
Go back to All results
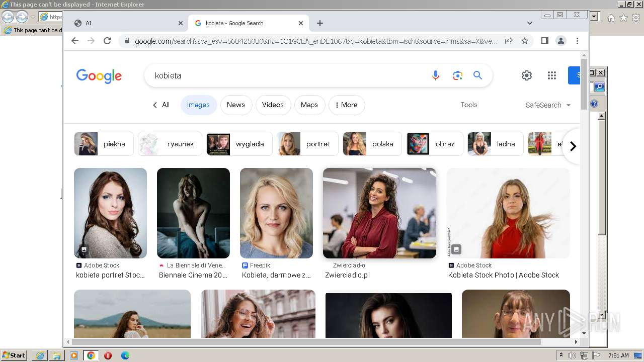coord(161,105)
